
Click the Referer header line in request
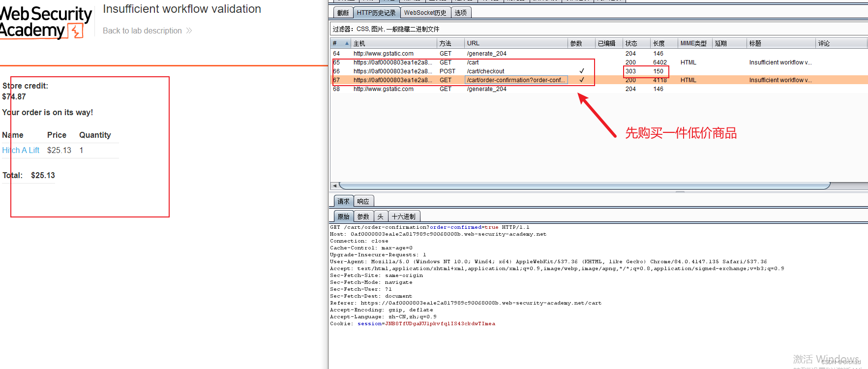point(466,303)
